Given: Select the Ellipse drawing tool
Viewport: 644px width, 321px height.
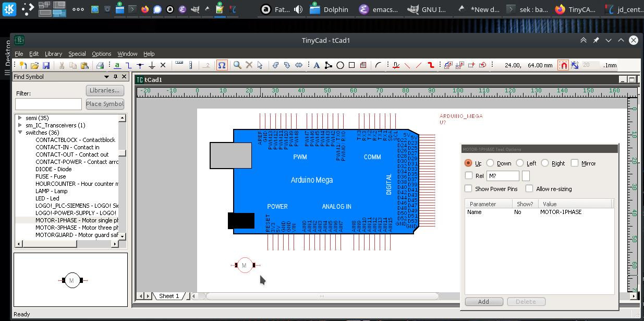Looking at the screenshot, I should (340, 65).
